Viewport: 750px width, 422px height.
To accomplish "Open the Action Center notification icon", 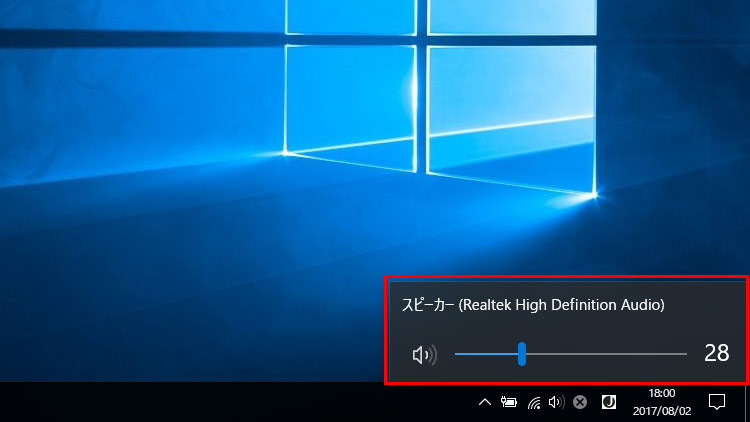I will (x=717, y=402).
